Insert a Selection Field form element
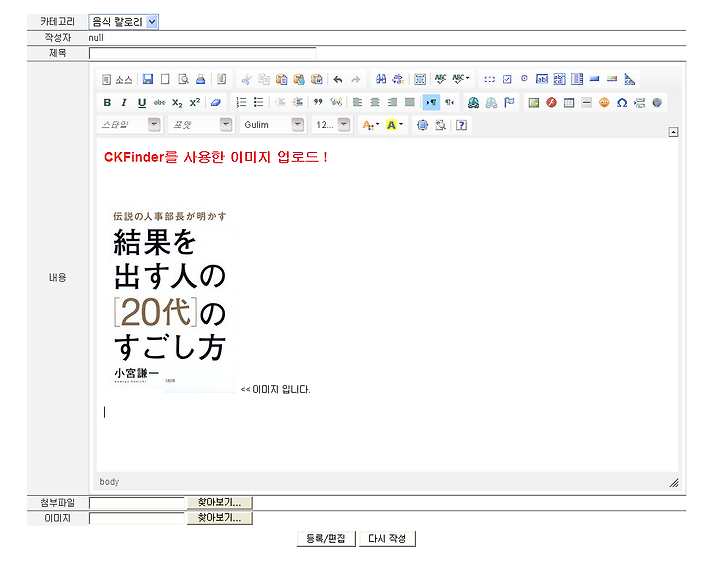The height and width of the screenshot is (566, 720). coord(577,79)
